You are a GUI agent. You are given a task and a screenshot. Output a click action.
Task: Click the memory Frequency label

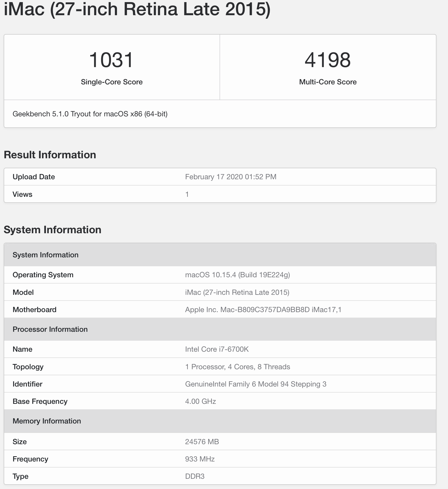(30, 459)
